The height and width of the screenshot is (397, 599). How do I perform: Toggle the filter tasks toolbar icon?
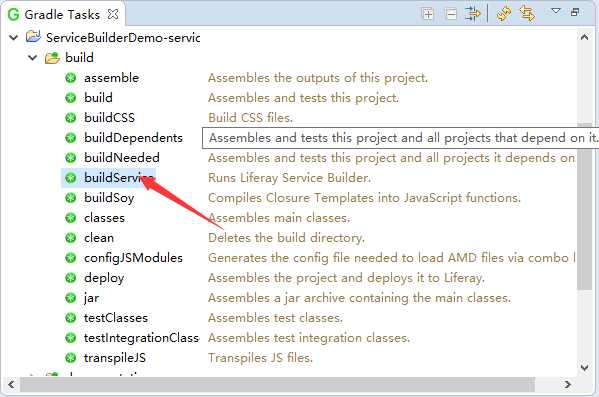(473, 14)
